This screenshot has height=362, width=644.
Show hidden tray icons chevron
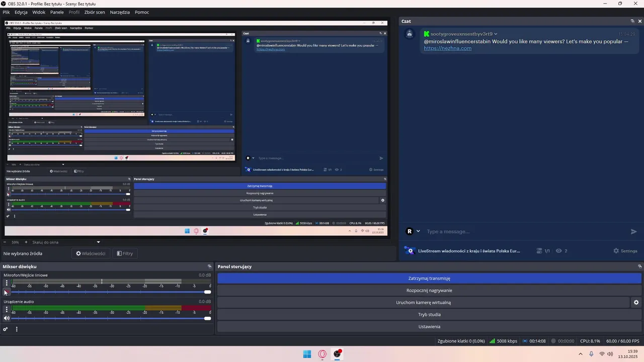580,354
